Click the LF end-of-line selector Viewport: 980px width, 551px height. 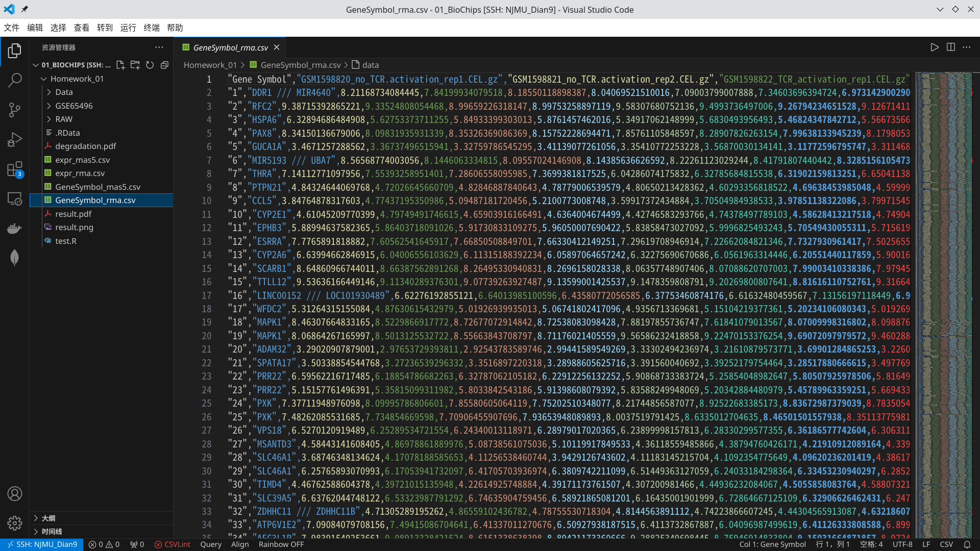[926, 544]
